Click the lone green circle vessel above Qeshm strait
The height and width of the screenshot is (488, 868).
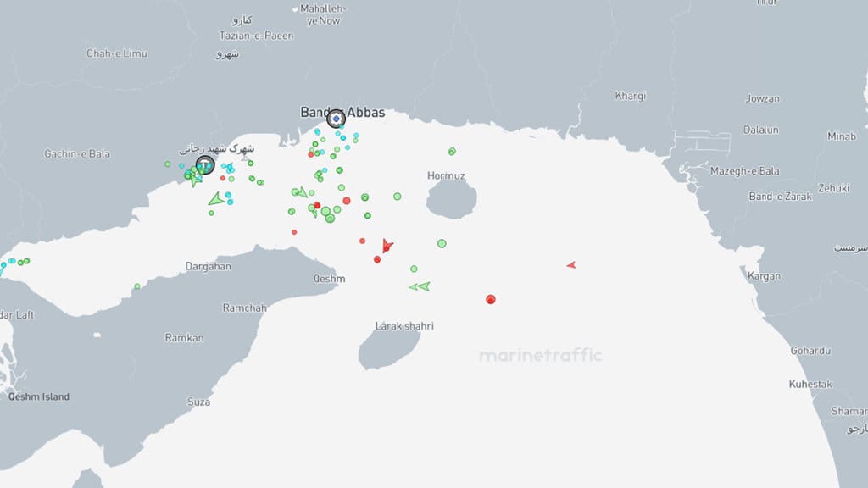(x=441, y=243)
